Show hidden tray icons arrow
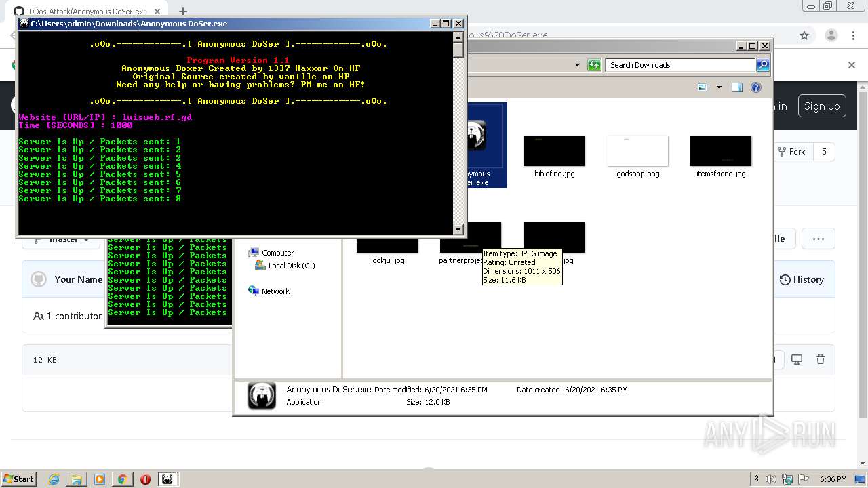This screenshot has width=868, height=488. [757, 479]
